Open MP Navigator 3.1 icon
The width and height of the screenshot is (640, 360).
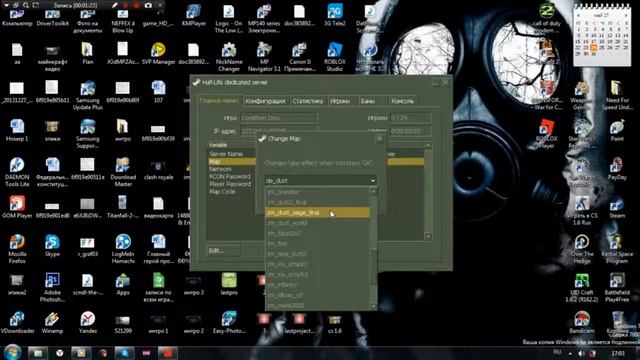[x=264, y=57]
